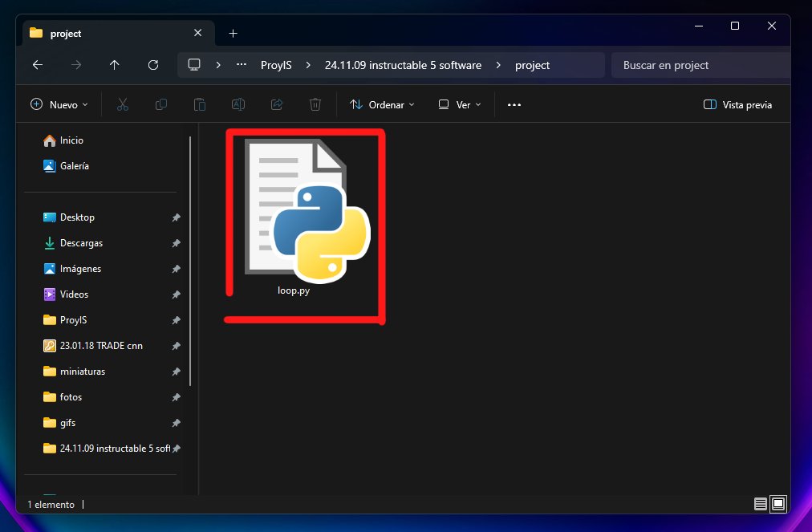
Task: Click the Paste clipboard icon
Action: 199,104
